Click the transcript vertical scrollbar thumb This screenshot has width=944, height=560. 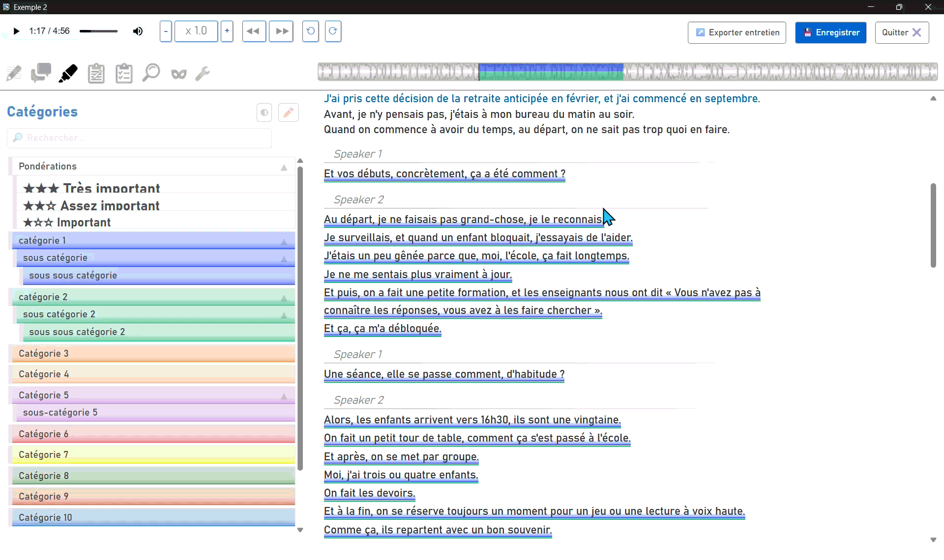[x=933, y=225]
